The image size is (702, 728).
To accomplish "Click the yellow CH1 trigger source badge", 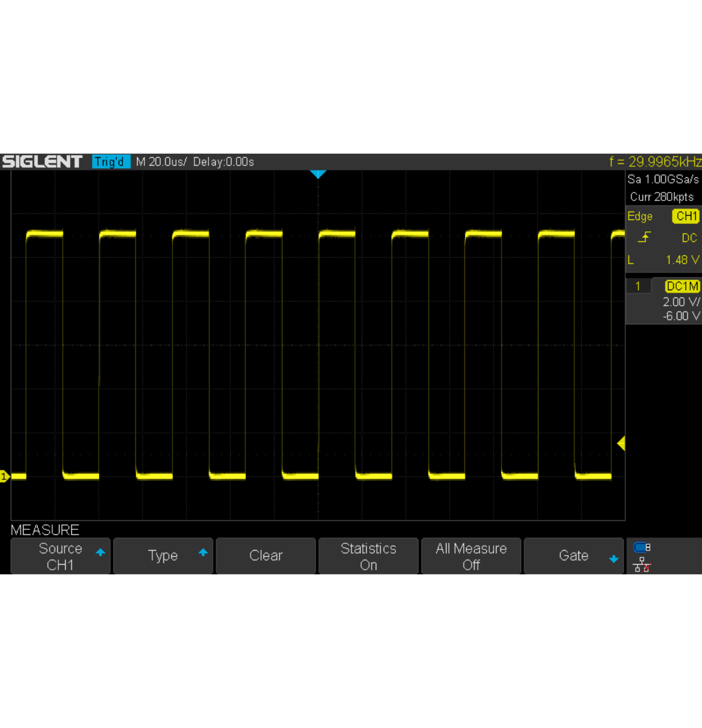I will tap(686, 216).
